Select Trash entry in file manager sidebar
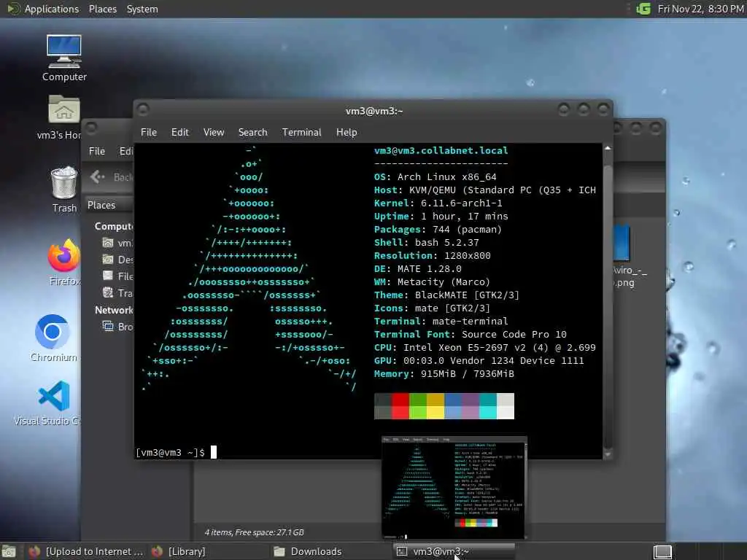The image size is (747, 560). pyautogui.click(x=117, y=293)
